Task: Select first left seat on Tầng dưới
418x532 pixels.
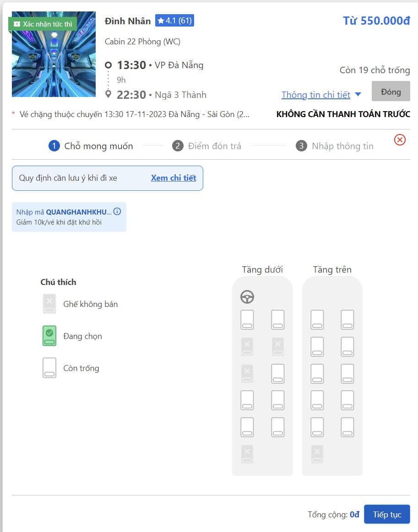Action: (x=247, y=320)
